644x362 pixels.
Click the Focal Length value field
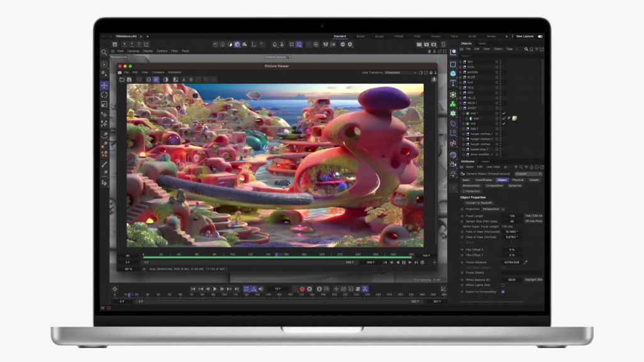(x=511, y=216)
